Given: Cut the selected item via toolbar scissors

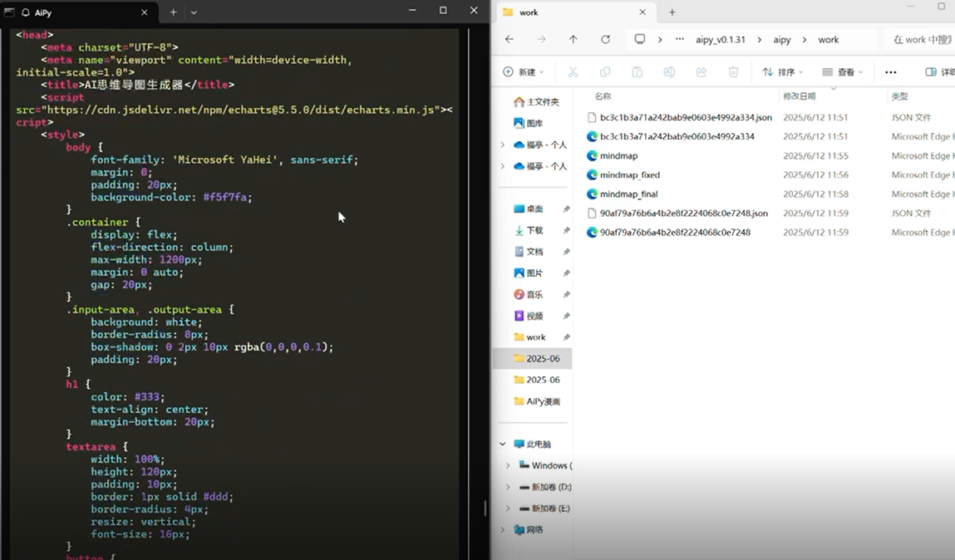Looking at the screenshot, I should [573, 71].
